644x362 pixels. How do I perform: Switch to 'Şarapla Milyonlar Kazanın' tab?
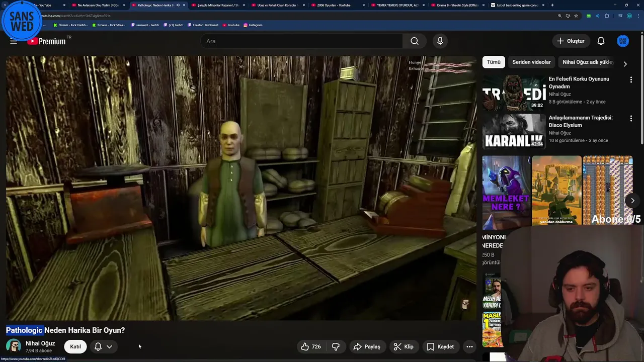(x=217, y=5)
